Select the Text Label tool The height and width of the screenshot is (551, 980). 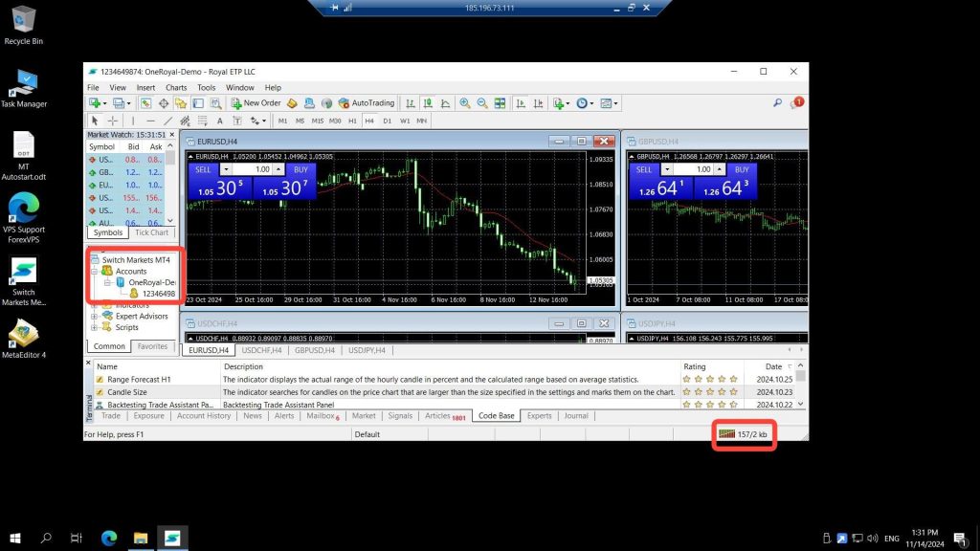pyautogui.click(x=237, y=121)
